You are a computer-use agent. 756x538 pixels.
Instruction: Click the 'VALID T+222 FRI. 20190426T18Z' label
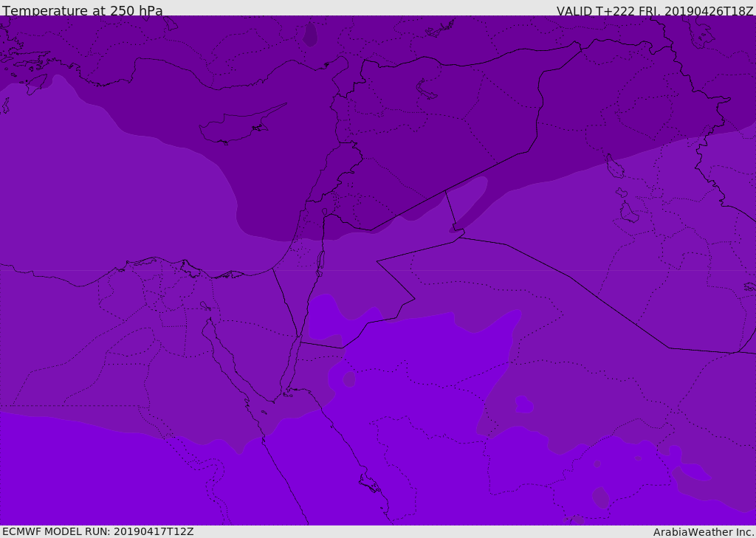pos(655,10)
